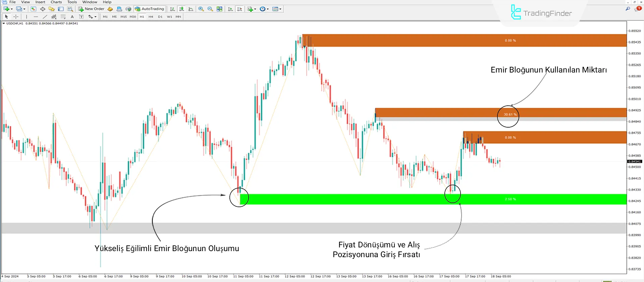Open the New Chart icon
644x282 pixels.
(x=6, y=9)
